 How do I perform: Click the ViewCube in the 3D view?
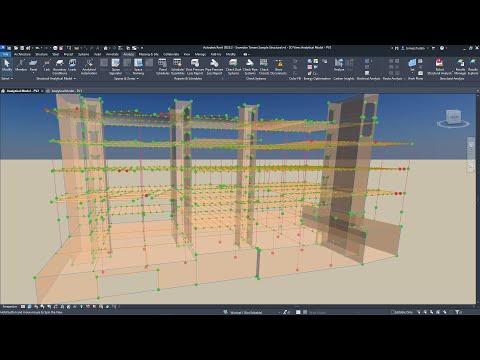(454, 118)
